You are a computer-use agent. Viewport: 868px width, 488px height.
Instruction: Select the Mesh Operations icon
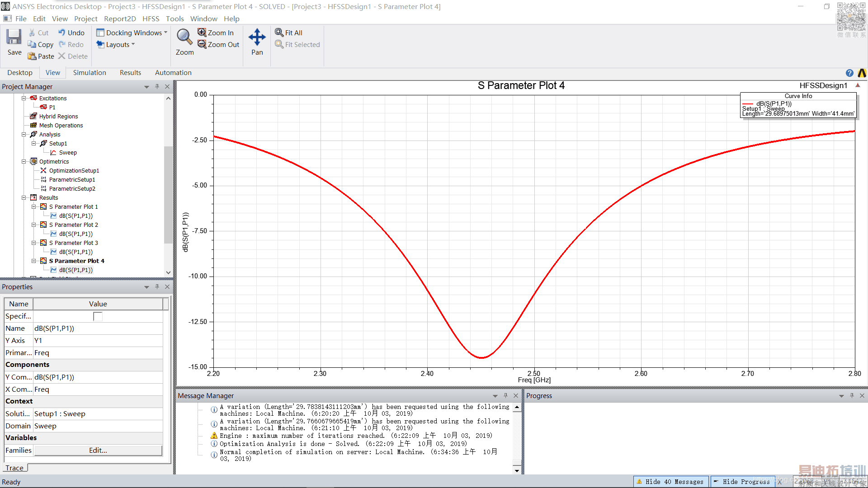(x=33, y=125)
